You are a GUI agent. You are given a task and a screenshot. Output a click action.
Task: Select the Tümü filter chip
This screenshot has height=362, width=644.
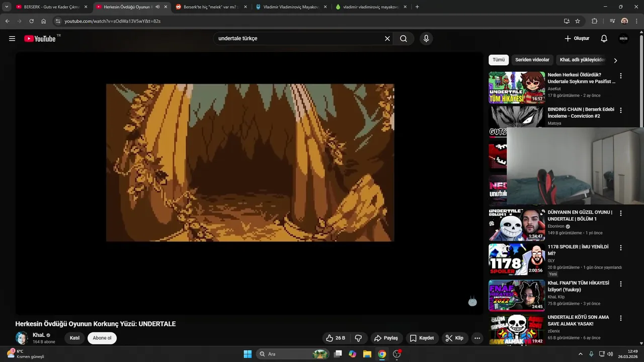[499, 60]
